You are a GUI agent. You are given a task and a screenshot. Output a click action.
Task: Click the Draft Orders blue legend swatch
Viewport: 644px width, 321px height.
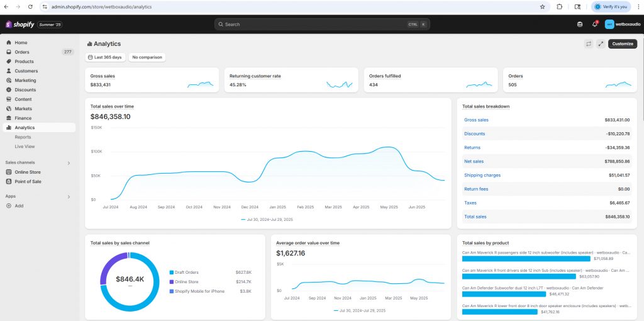coord(171,273)
